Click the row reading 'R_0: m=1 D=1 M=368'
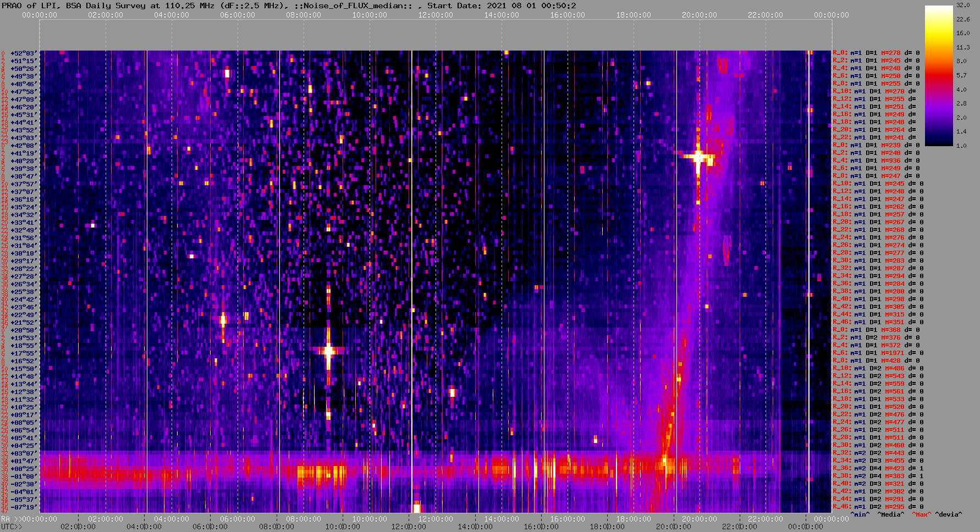 click(x=876, y=330)
